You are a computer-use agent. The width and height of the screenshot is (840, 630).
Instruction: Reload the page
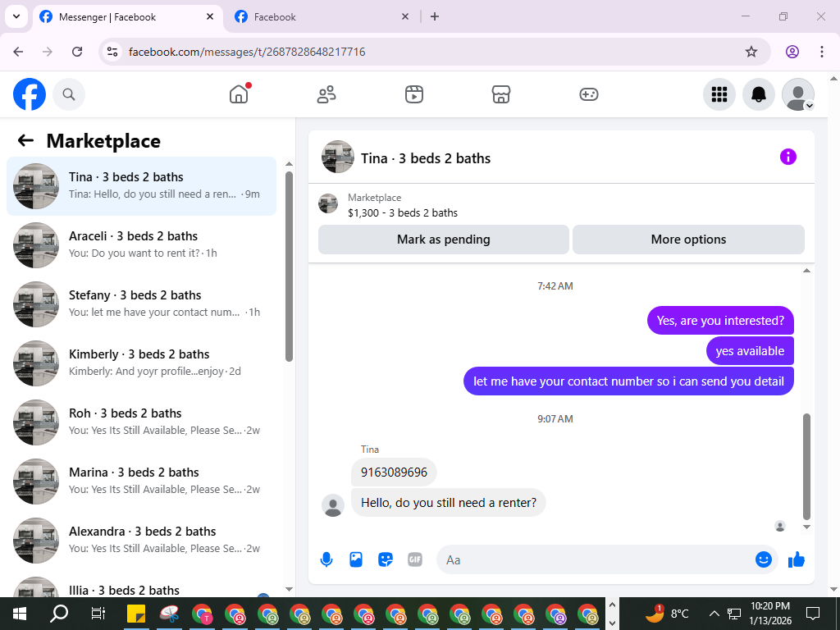pos(77,52)
